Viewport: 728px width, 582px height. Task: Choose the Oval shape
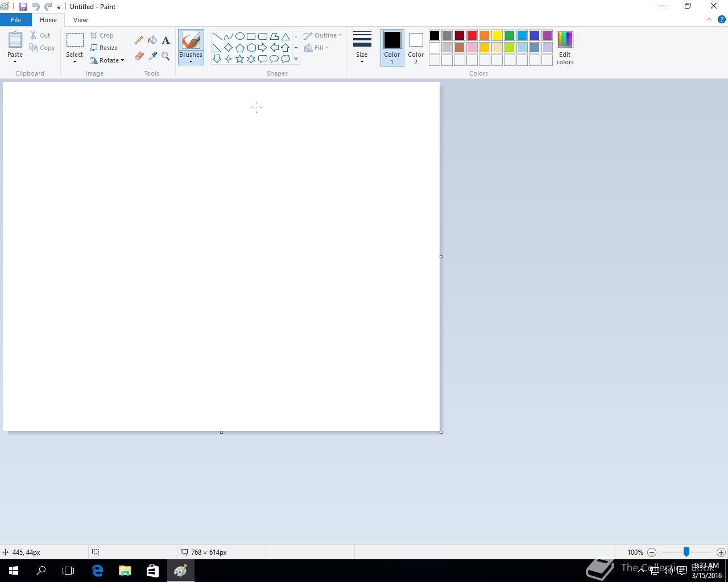239,36
